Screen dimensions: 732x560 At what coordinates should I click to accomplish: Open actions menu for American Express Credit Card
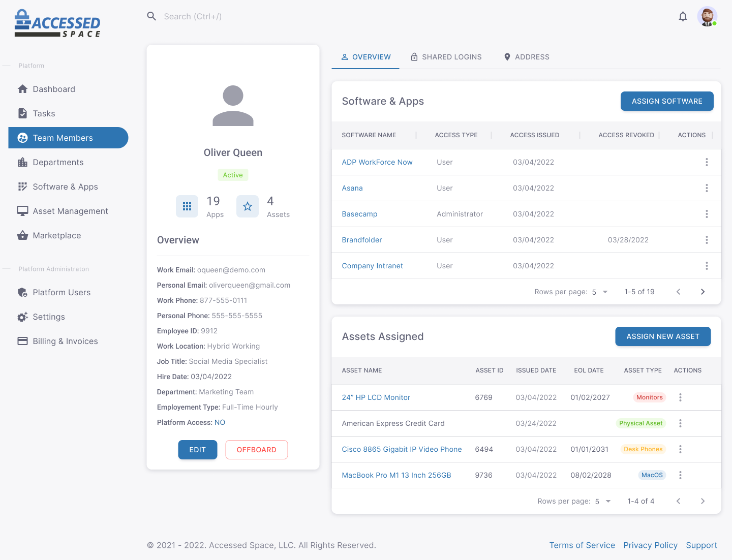(x=680, y=423)
